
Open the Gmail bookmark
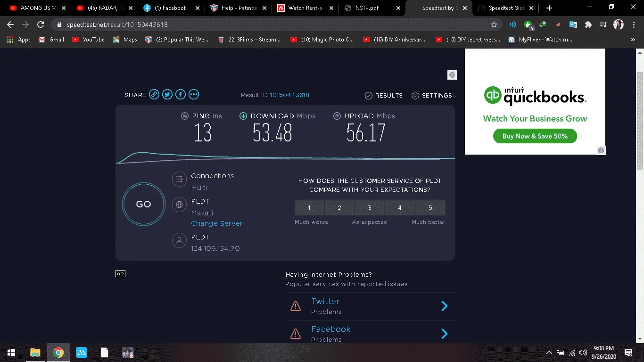coord(51,40)
